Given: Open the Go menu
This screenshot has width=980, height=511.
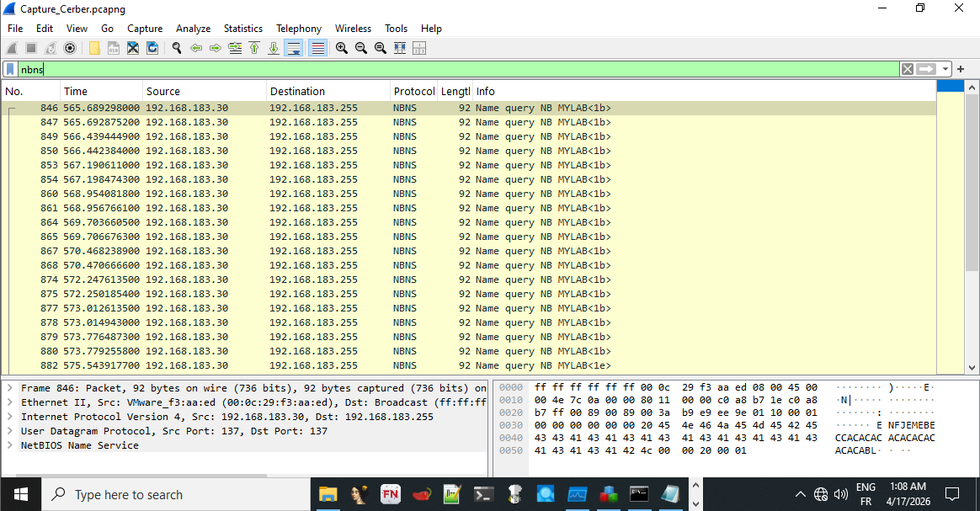Looking at the screenshot, I should [108, 28].
